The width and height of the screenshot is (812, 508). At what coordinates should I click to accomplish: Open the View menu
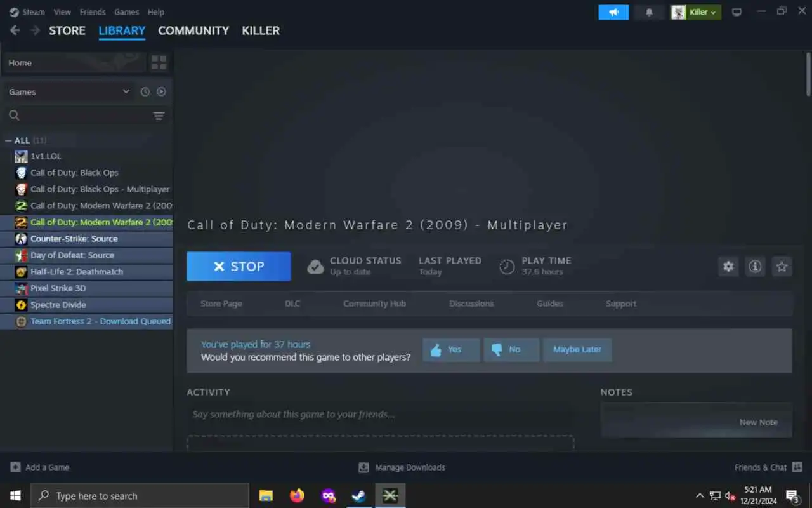pos(62,12)
